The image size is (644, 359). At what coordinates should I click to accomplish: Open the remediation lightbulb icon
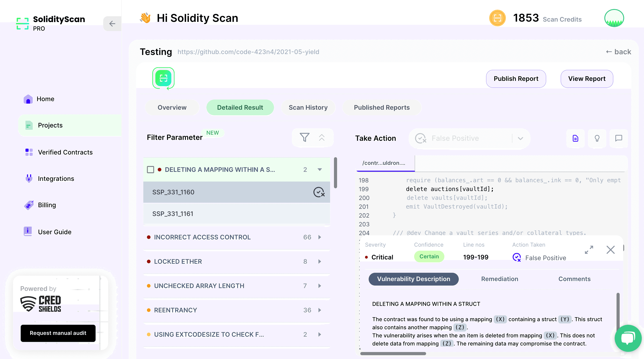click(x=597, y=138)
